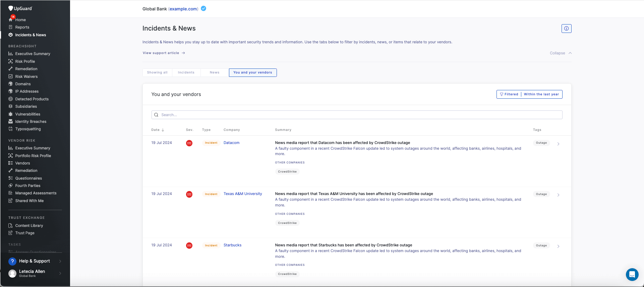Expand the Texas A&M University incident chevron

558,195
